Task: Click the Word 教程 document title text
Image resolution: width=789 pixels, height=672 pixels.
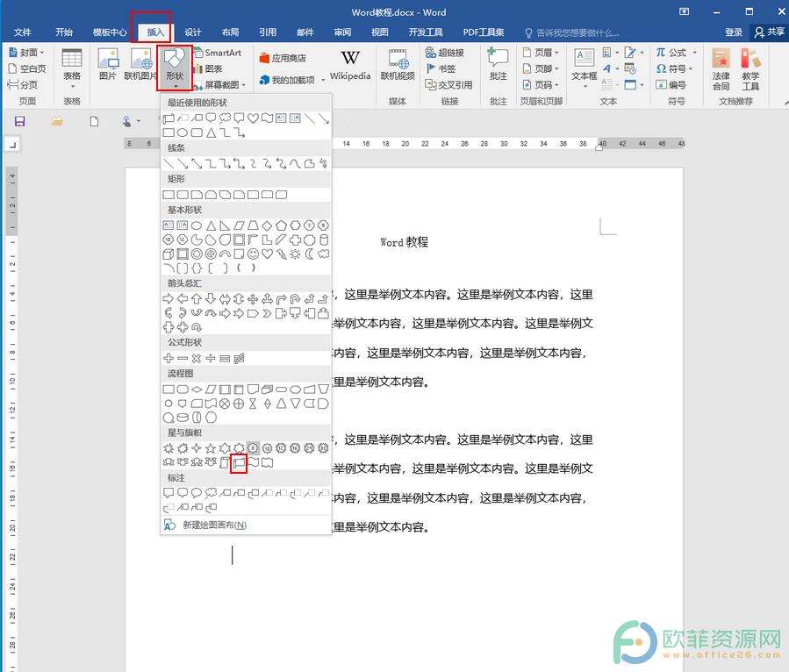Action: coord(404,242)
